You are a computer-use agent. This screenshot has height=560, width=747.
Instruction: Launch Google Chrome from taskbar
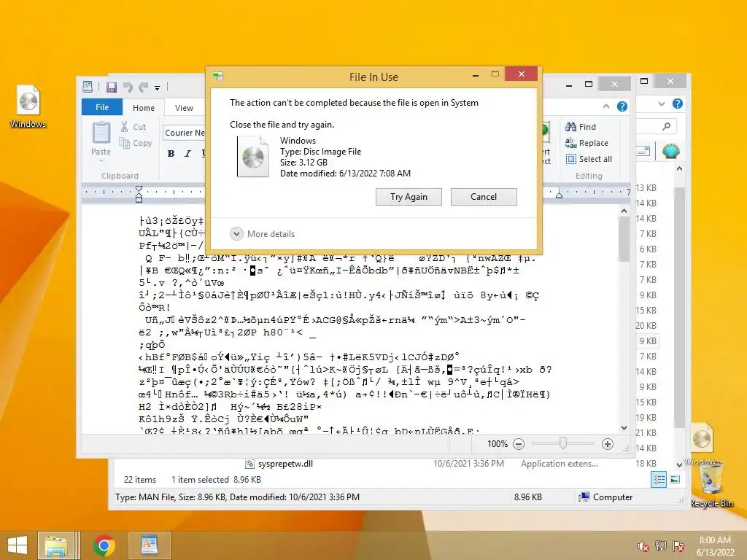pyautogui.click(x=104, y=545)
